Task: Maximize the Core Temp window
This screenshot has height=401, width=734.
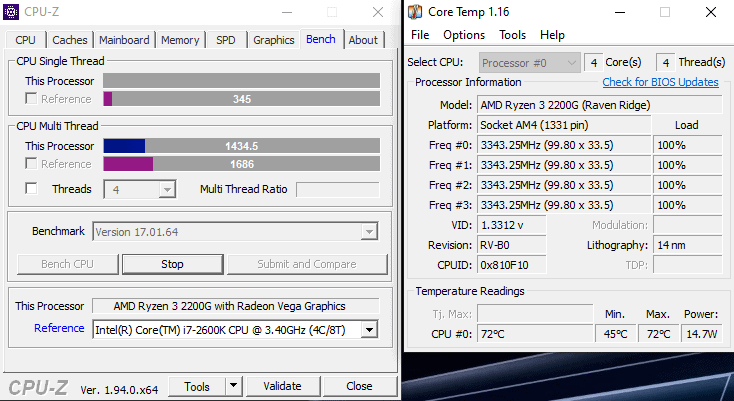Action: click(x=664, y=12)
